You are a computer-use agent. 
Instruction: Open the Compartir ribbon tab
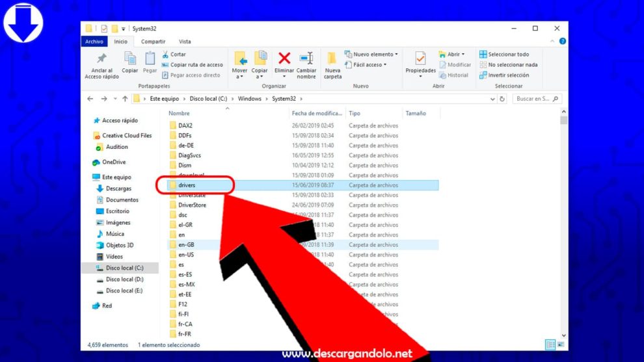pos(154,42)
